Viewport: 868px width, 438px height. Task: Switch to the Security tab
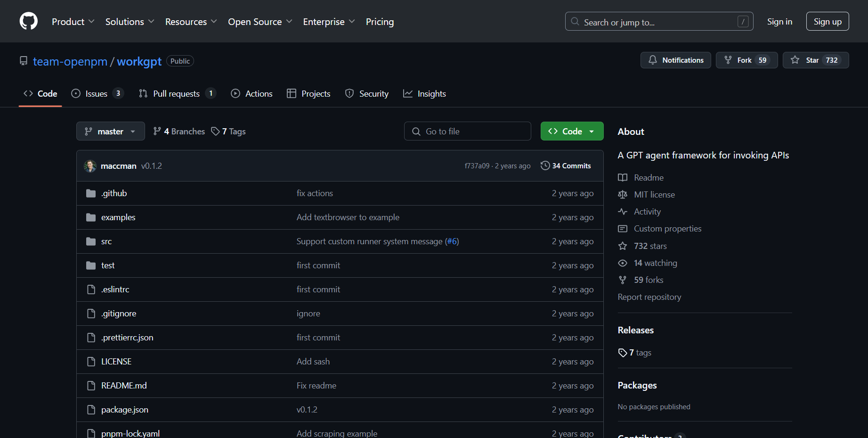pos(367,94)
